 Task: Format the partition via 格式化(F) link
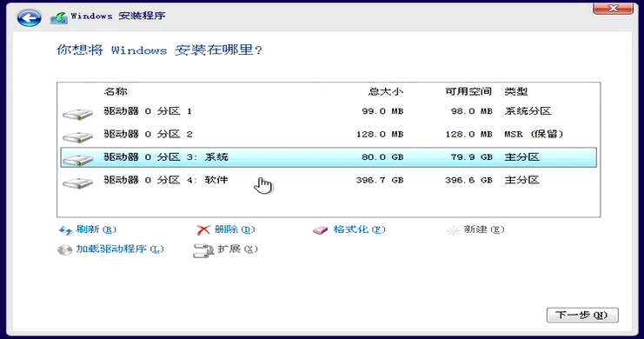pyautogui.click(x=360, y=229)
